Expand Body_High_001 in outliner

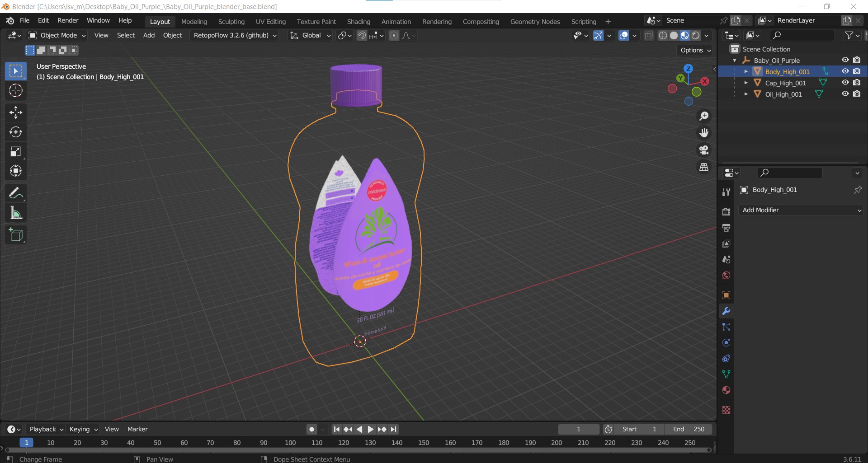tap(746, 71)
